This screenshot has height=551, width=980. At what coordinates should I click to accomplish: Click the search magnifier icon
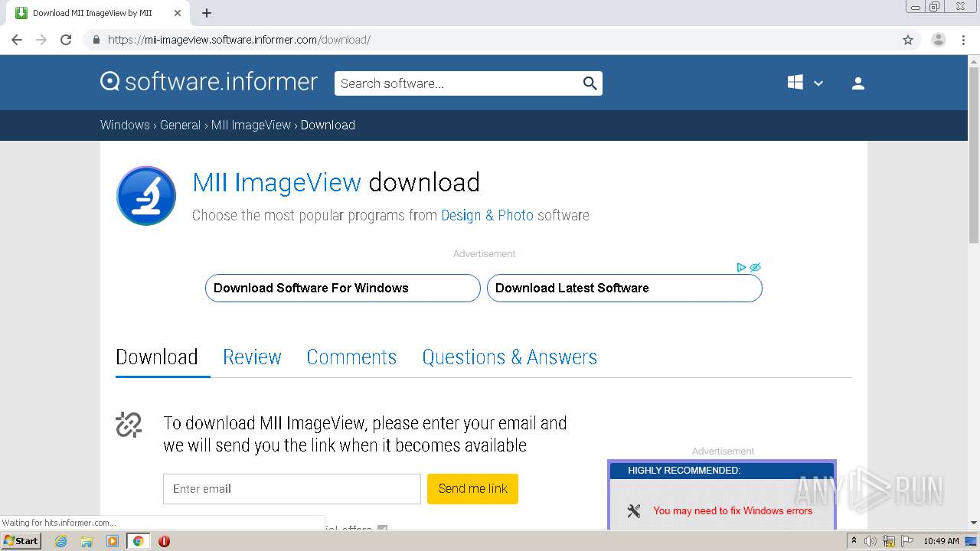(590, 83)
